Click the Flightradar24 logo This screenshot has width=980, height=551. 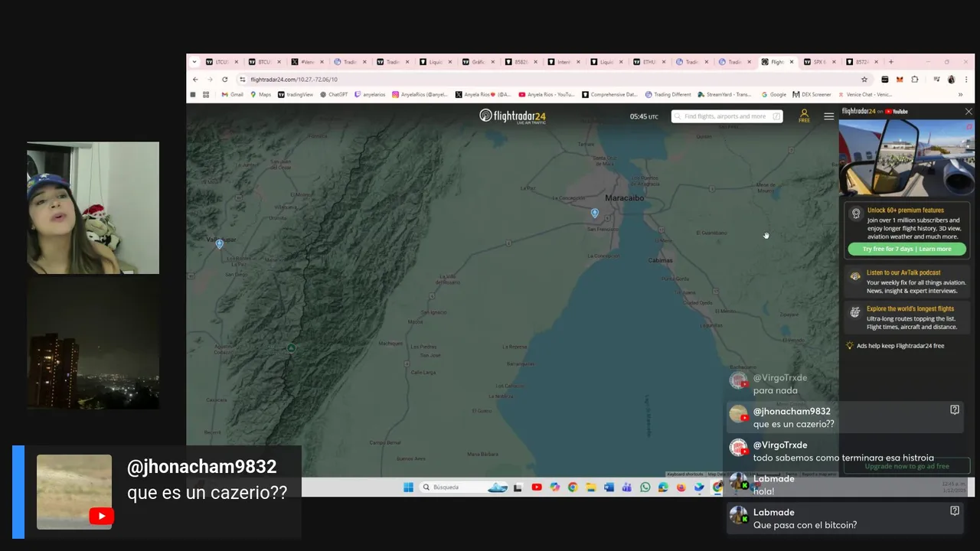512,116
